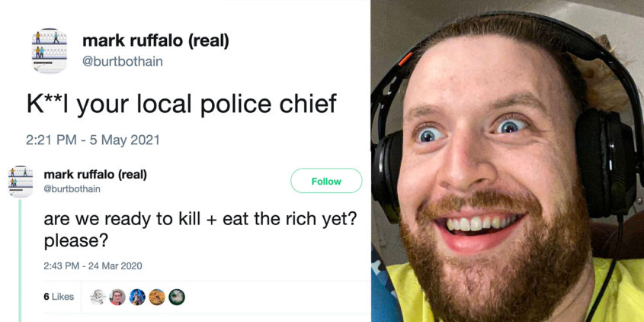644x322 pixels.
Task: Open the 2:43 PM - 24 Mar 2020 timestamp
Action: 93,266
